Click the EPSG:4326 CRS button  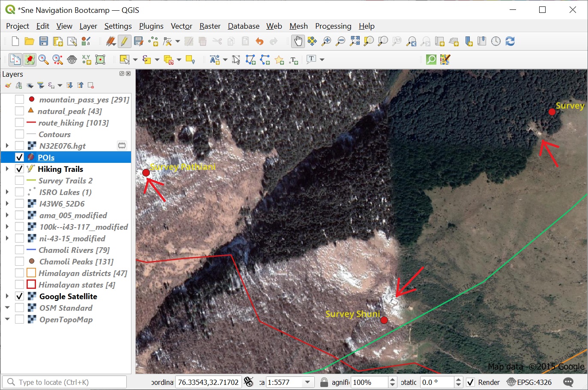(529, 382)
